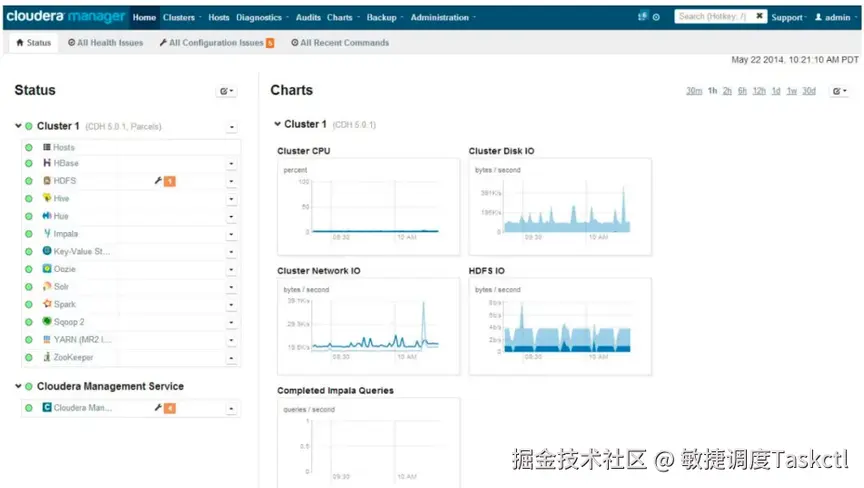Click the Impala service icon
The width and height of the screenshot is (864, 488).
point(47,234)
